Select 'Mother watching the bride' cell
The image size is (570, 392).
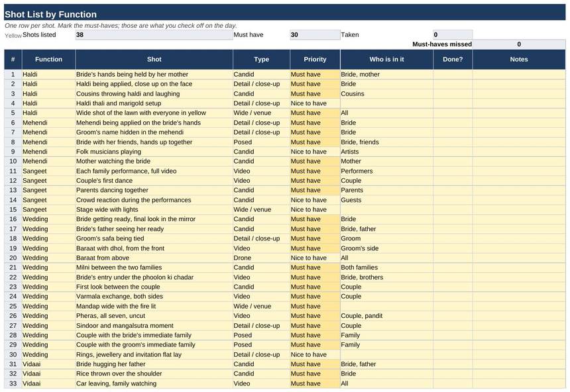click(154, 162)
